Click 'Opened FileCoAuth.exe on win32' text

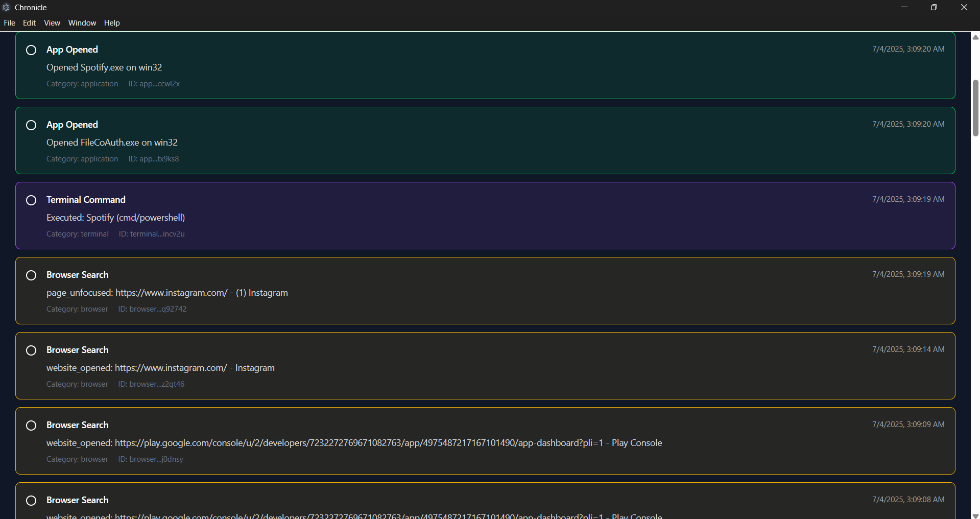pos(112,143)
